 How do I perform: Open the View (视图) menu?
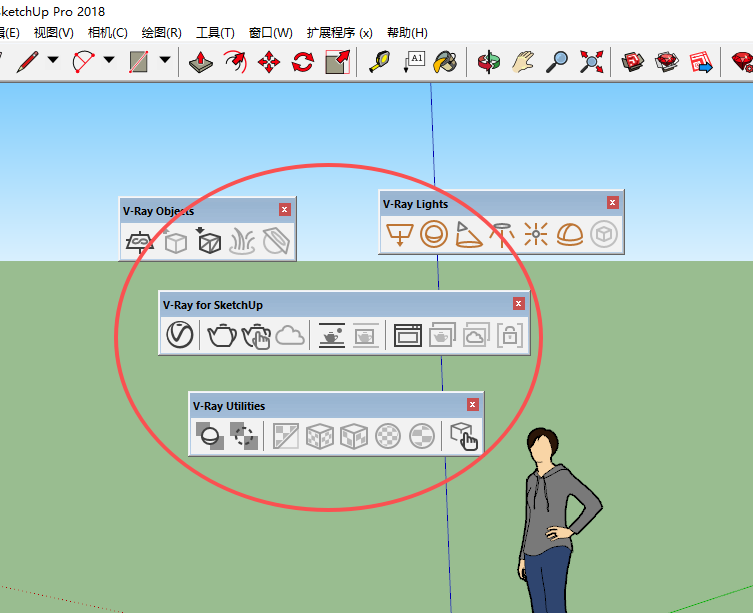tap(54, 33)
